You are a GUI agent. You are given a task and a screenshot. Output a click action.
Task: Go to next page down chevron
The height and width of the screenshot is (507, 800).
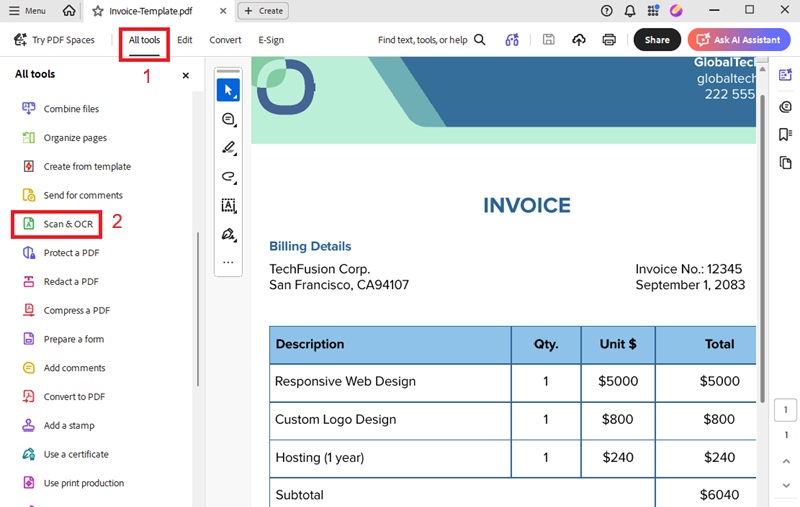click(x=786, y=486)
